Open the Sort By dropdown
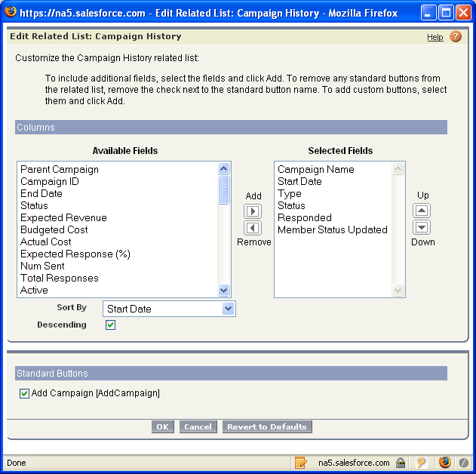 click(x=169, y=309)
